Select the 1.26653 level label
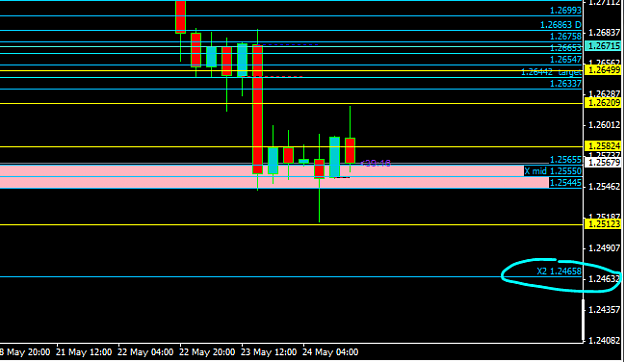Image resolution: width=625 pixels, height=362 pixels. (x=566, y=48)
